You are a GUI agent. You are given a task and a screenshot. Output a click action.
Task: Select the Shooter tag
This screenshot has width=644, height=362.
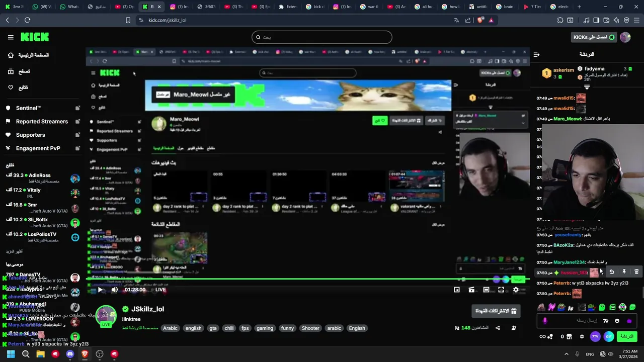[x=310, y=328]
